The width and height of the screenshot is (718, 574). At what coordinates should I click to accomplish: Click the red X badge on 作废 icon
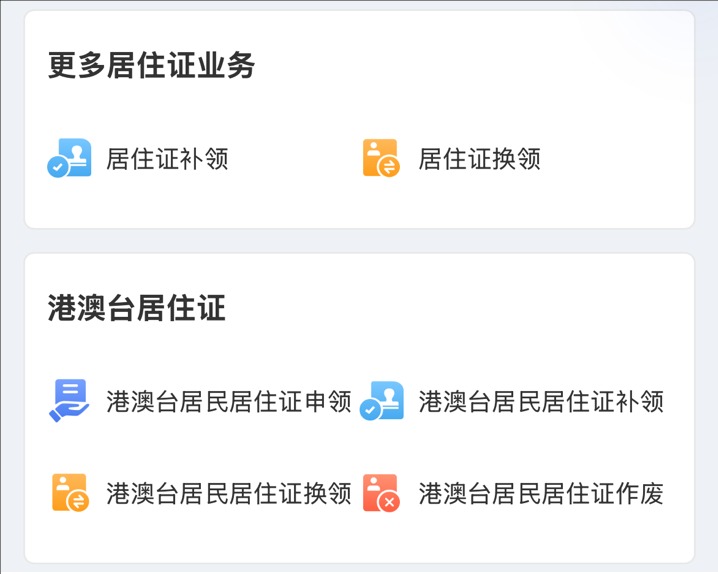click(x=389, y=502)
